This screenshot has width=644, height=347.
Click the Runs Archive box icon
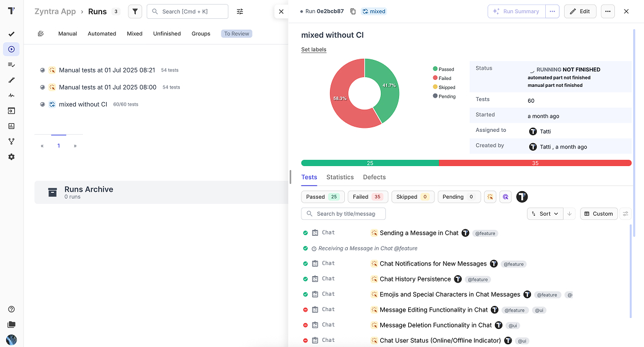click(53, 192)
